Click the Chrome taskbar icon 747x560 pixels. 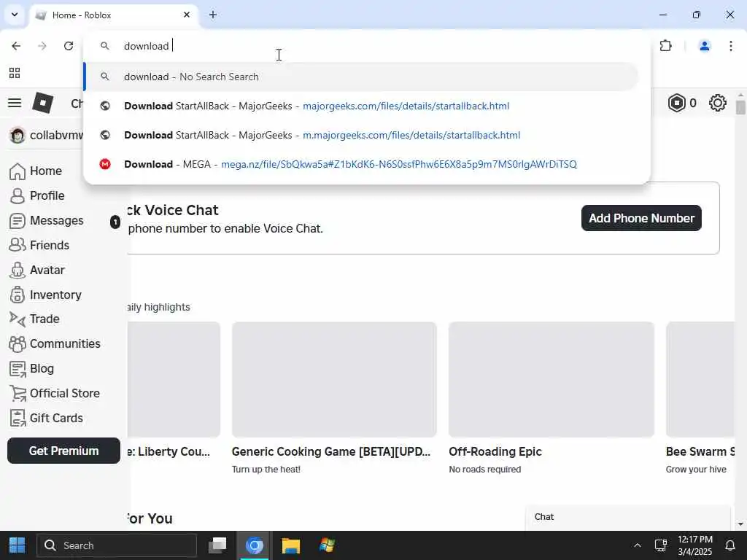[x=254, y=545]
